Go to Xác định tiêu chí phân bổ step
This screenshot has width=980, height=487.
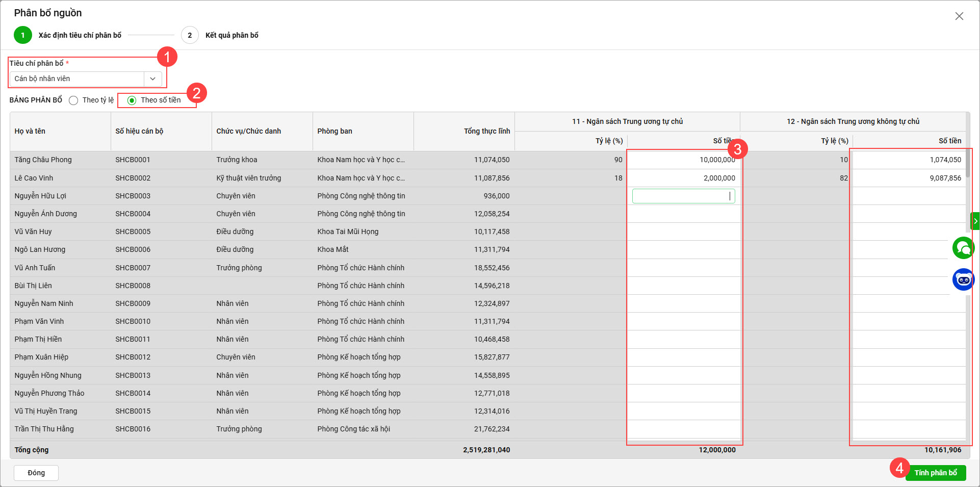(80, 35)
